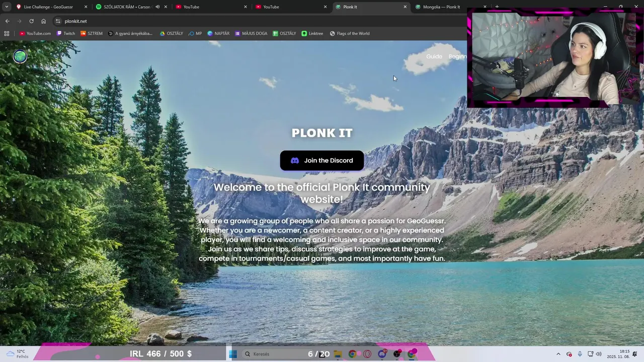The width and height of the screenshot is (644, 362).
Task: Open the YouTube.com bookmark
Action: pyautogui.click(x=35, y=34)
